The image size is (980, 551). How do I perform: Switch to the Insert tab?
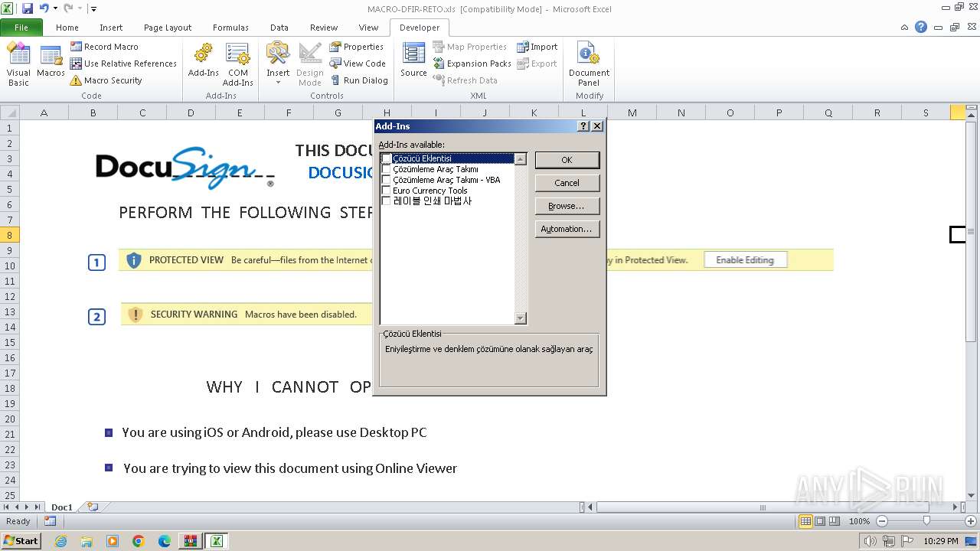(x=111, y=28)
